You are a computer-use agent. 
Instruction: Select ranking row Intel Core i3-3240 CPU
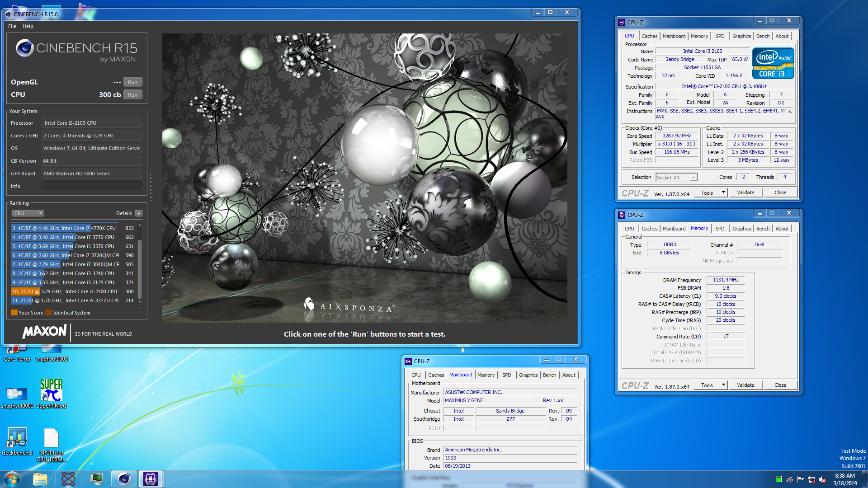tap(73, 273)
